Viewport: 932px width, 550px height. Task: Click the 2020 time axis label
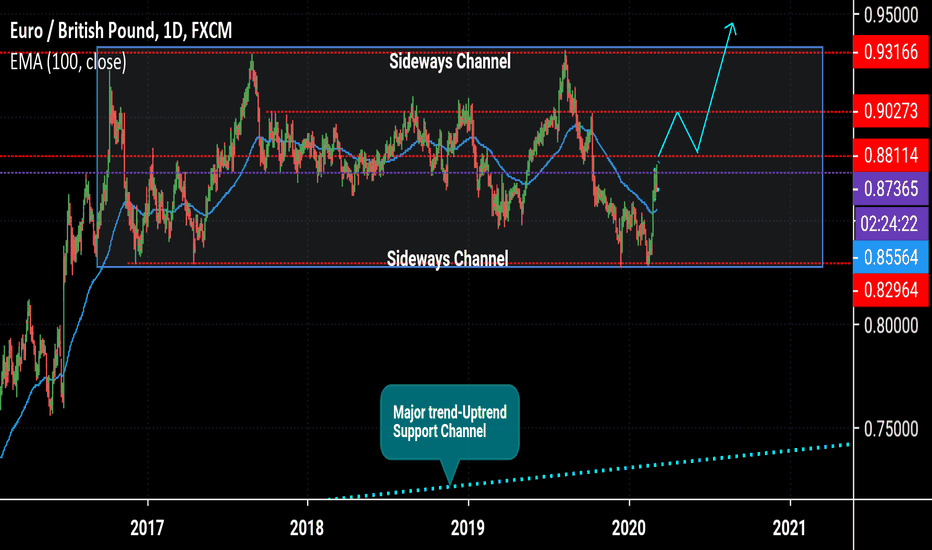[x=628, y=527]
